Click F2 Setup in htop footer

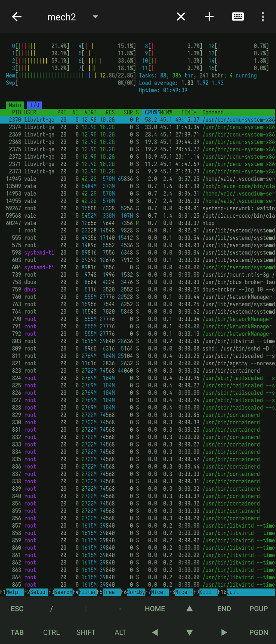tap(36, 592)
